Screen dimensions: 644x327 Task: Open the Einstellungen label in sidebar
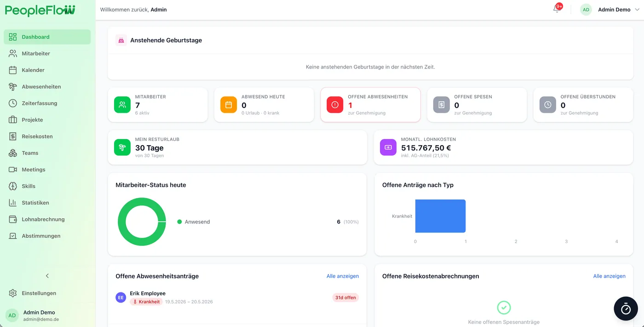point(39,293)
